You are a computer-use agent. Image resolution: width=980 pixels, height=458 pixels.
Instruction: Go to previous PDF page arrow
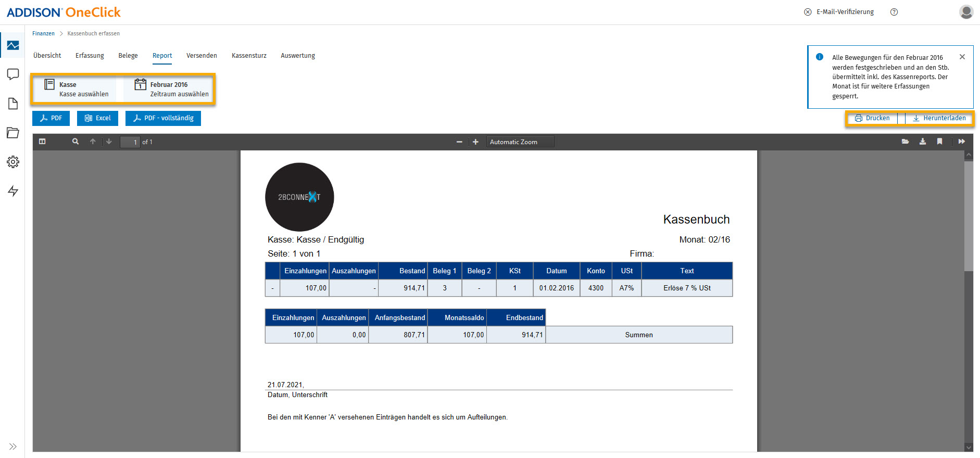93,142
